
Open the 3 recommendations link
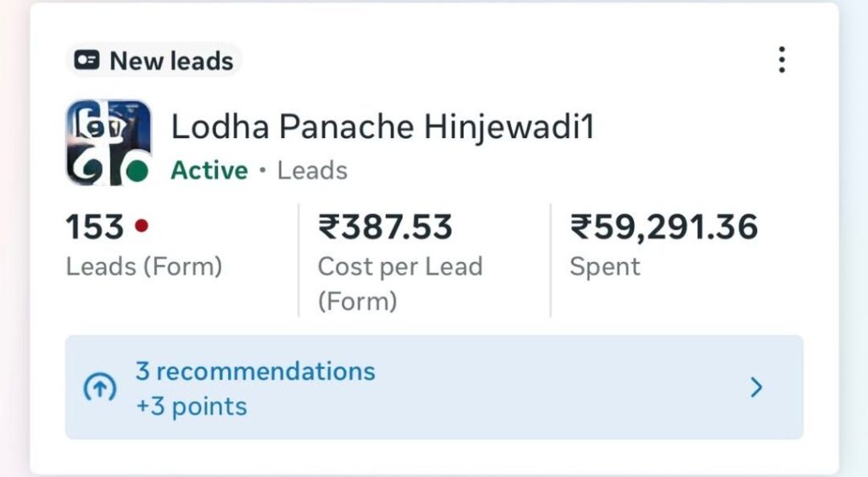pos(255,371)
